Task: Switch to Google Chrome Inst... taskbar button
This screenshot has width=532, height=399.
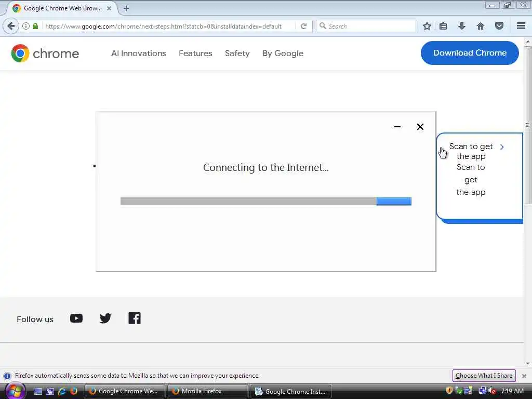Action: pyautogui.click(x=291, y=391)
